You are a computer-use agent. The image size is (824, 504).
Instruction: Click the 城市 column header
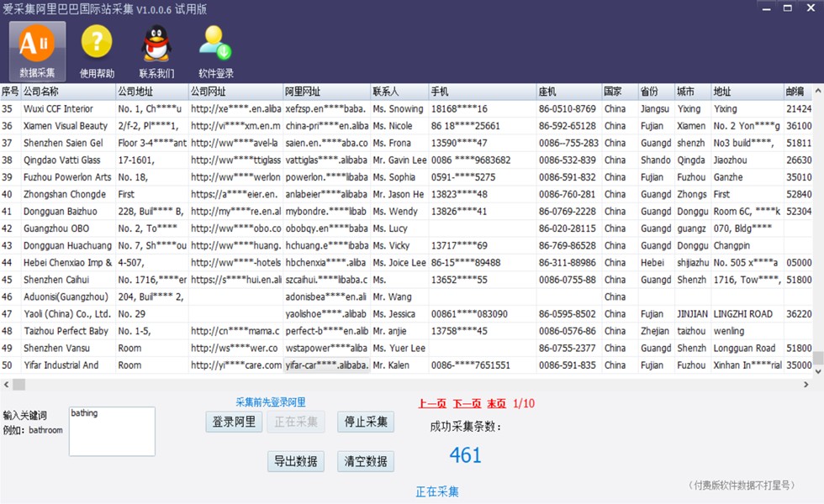click(x=693, y=92)
